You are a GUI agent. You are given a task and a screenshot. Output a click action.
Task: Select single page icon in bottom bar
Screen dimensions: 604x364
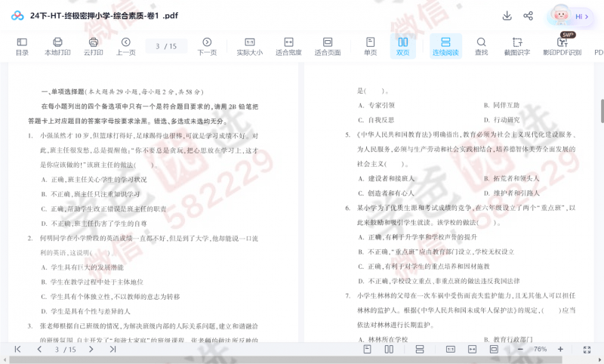pyautogui.click(x=367, y=349)
